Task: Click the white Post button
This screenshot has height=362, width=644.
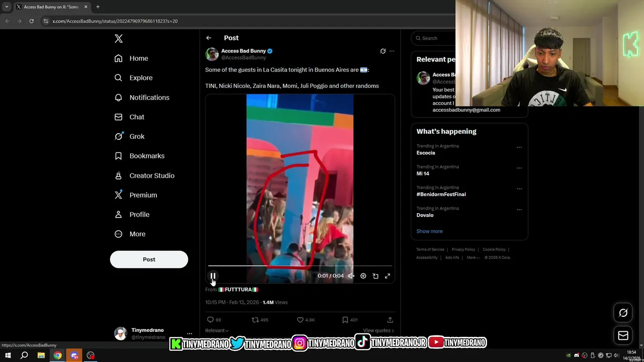Action: point(149,259)
